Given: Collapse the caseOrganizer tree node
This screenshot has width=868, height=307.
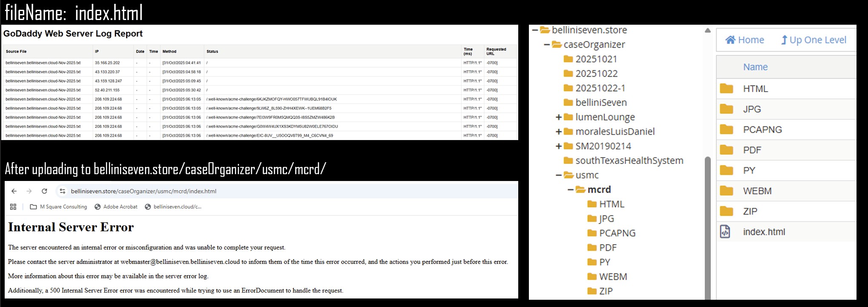Looking at the screenshot, I should click(x=547, y=45).
